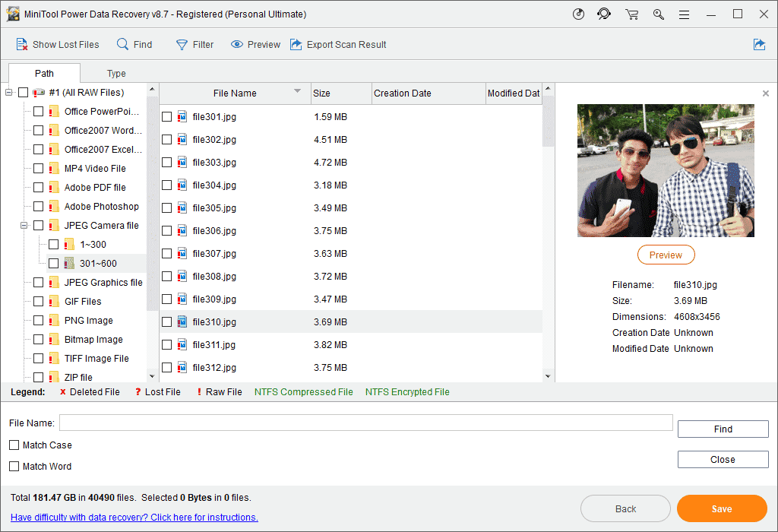The width and height of the screenshot is (778, 532).
Task: Open the hamburger menu in title bar
Action: click(684, 14)
